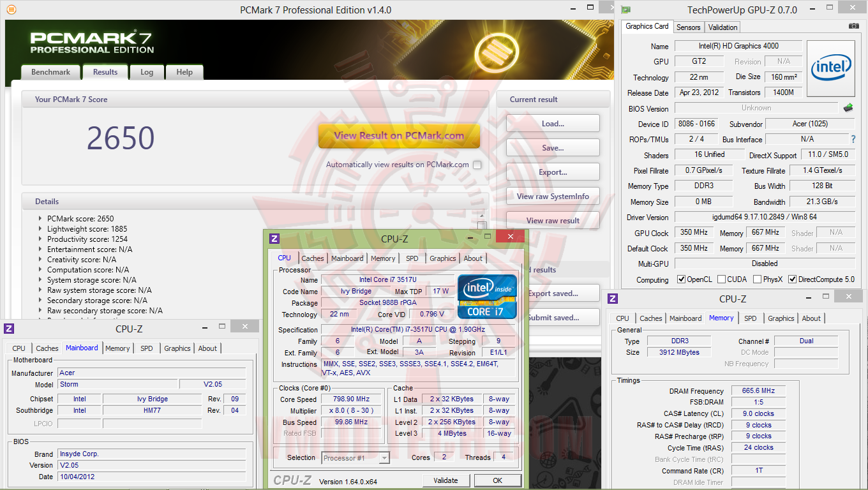Click the Bus Interface question mark icon
Screen dimensions: 868x490
click(853, 139)
